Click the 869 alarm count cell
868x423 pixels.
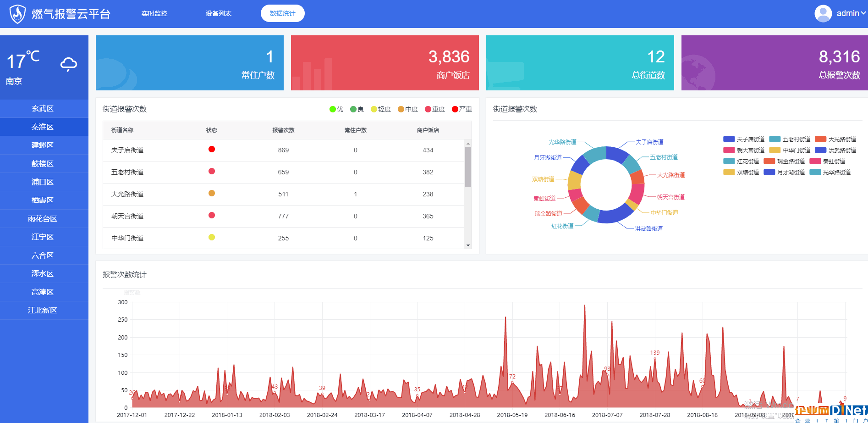pos(283,150)
